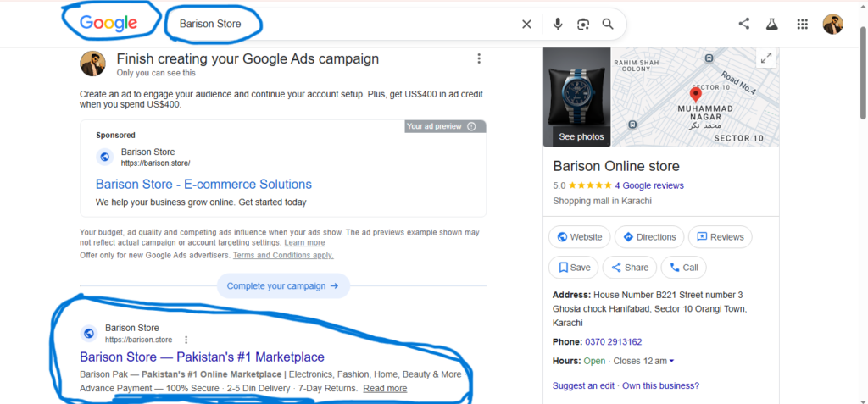Open Barison Store — Pakistan's #1 Marketplace result
The image size is (868, 404).
click(202, 357)
